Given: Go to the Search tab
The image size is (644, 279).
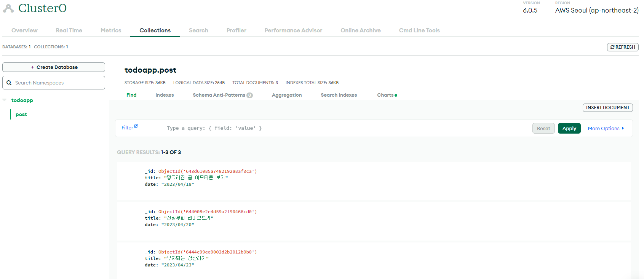Looking at the screenshot, I should coord(198,30).
